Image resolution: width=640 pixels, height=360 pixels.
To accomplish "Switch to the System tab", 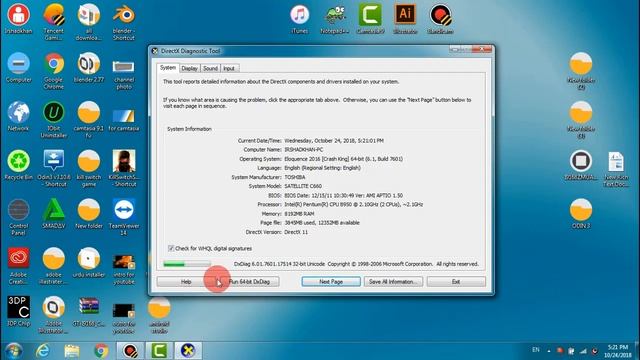I will point(168,68).
